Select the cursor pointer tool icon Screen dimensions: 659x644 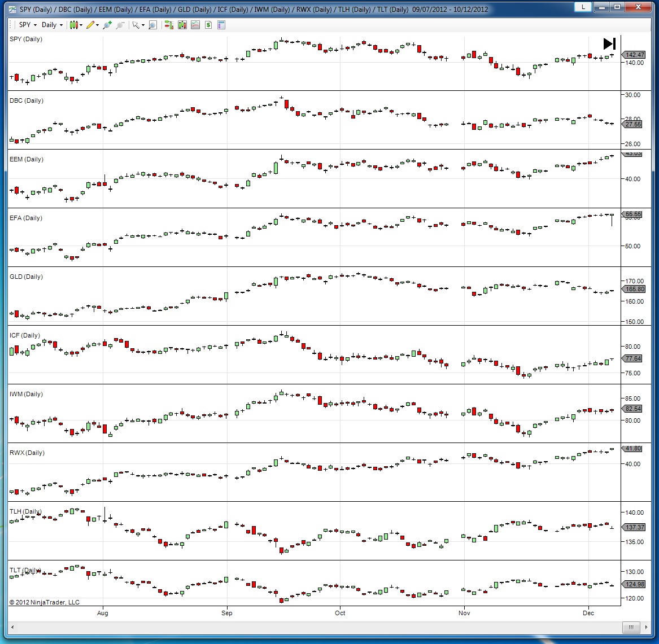[x=136, y=25]
